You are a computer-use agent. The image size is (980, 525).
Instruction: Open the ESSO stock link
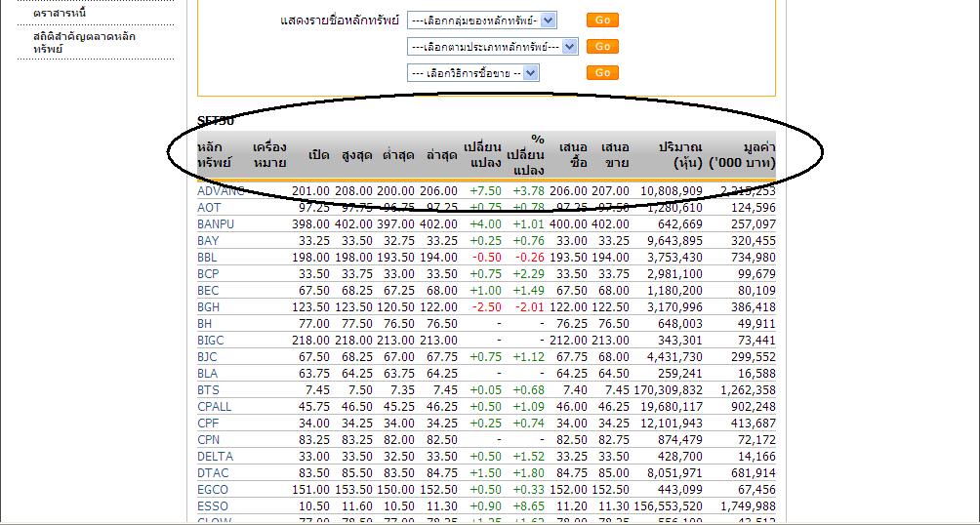coord(213,506)
